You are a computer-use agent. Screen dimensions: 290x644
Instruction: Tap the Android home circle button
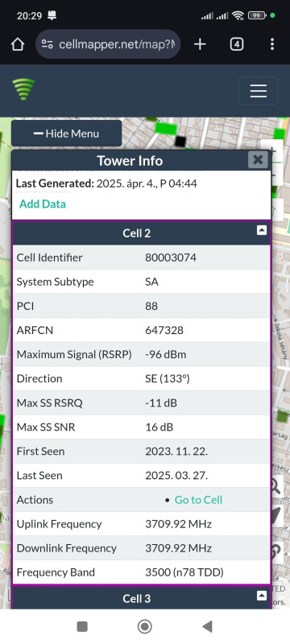(144, 626)
